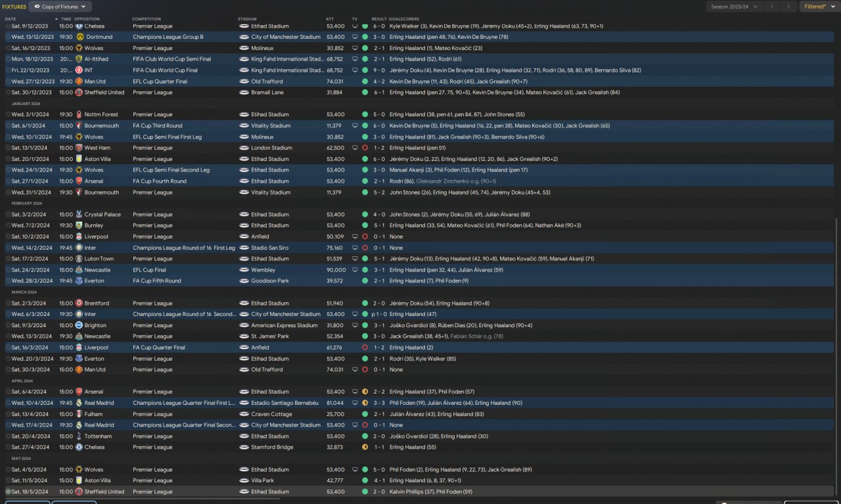Click the TV icon for Liverpool 10/2/2024 match
Image resolution: width=841 pixels, height=504 pixels.
pos(355,237)
